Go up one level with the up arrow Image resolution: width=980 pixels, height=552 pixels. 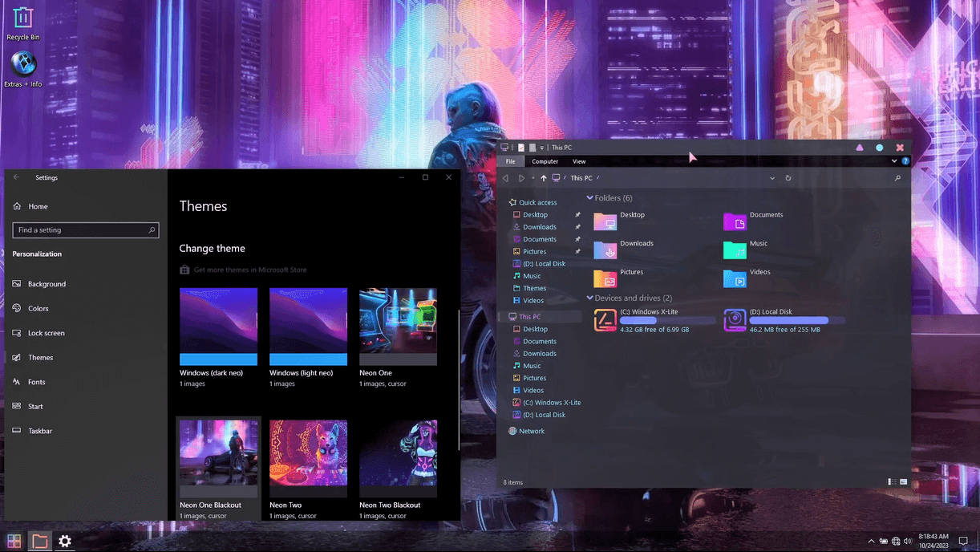[543, 178]
